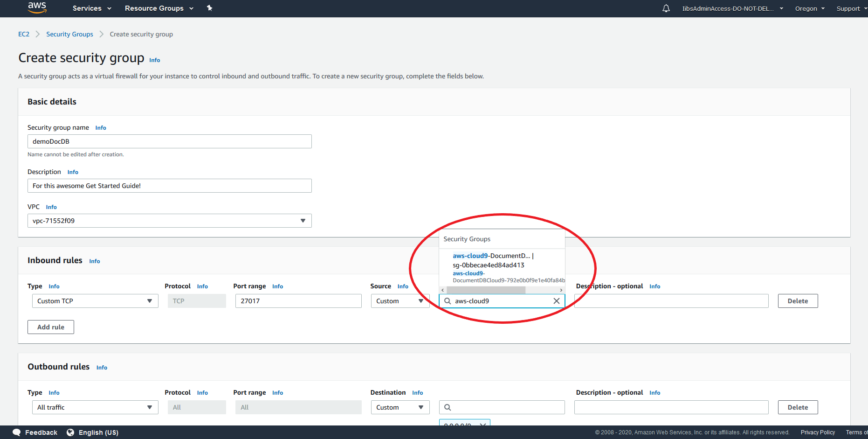This screenshot has height=439, width=868.
Task: Click the Feedback speech bubble icon
Action: pos(17,432)
